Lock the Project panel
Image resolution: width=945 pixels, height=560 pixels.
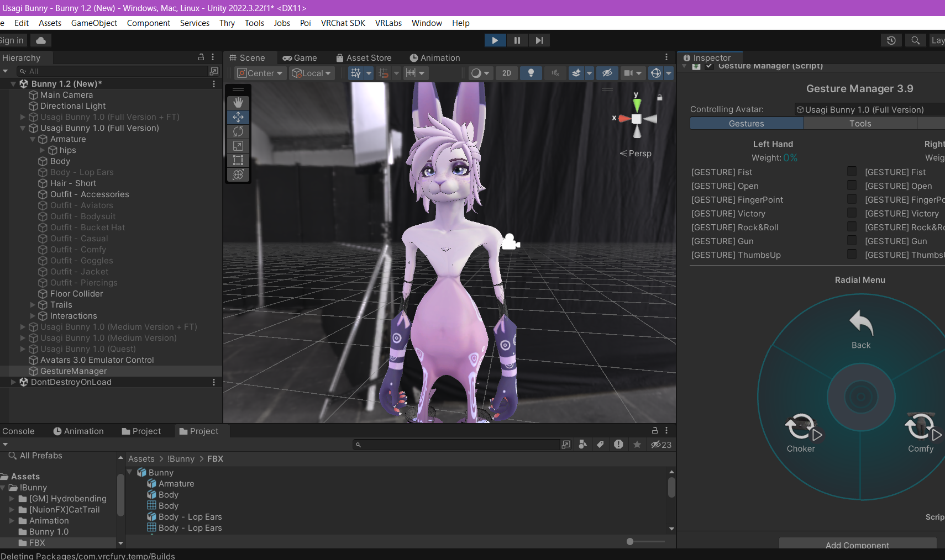pos(655,431)
